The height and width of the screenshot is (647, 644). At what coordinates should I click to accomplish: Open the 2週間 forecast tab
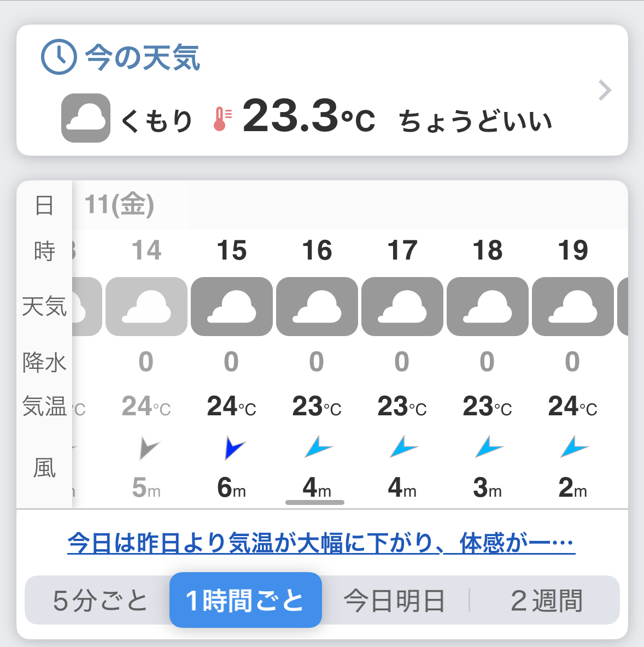(546, 601)
